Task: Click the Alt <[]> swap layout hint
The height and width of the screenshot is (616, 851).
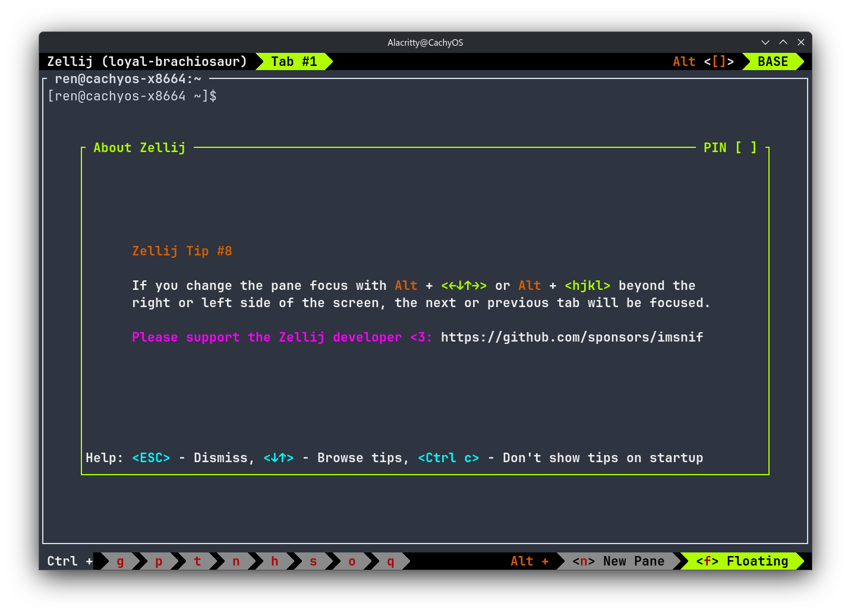Action: (x=703, y=62)
